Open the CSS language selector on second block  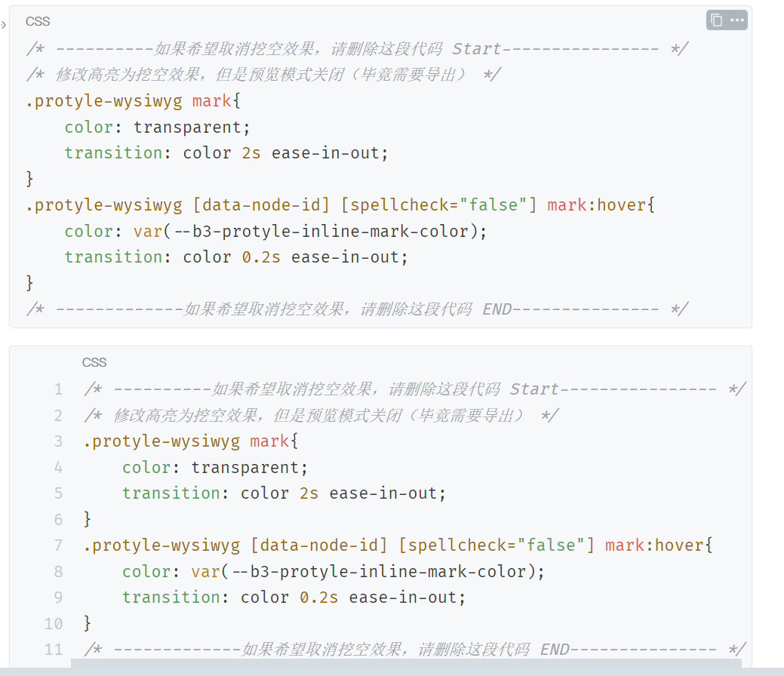[x=94, y=362]
